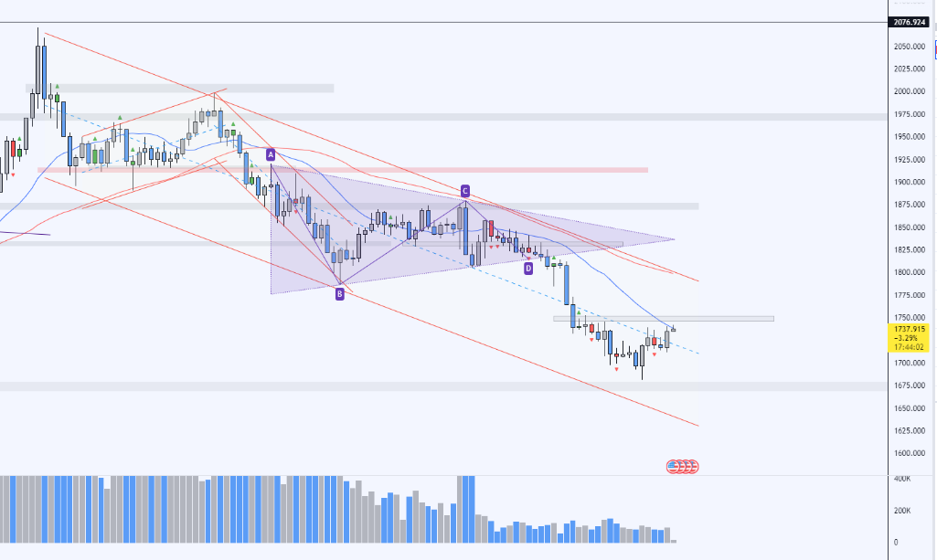Click the 400K volume axis label

click(903, 479)
